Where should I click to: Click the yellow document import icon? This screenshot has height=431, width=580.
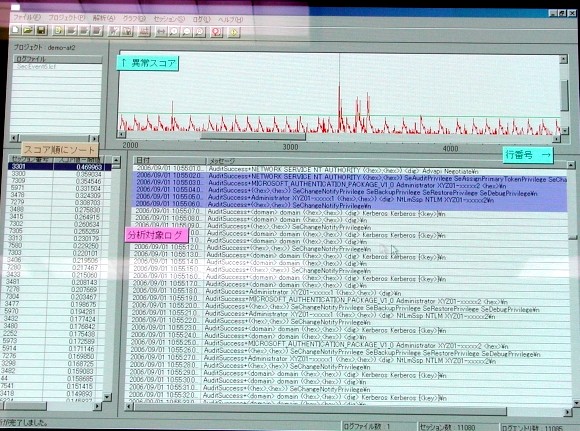58,31
